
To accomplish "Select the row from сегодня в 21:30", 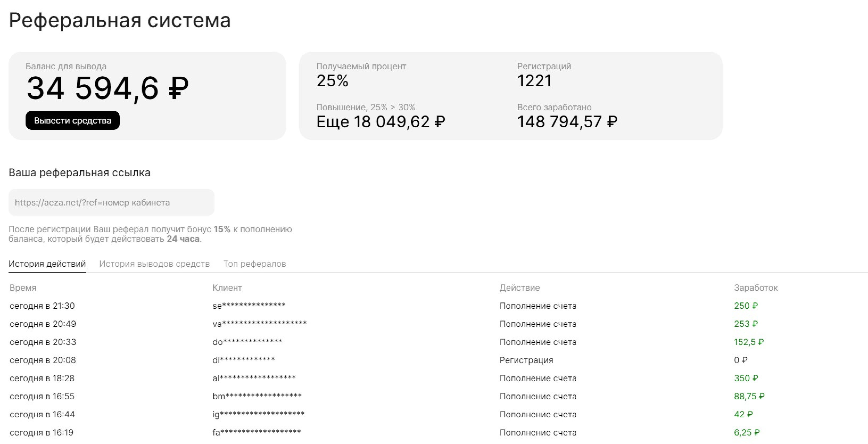I will (42, 306).
